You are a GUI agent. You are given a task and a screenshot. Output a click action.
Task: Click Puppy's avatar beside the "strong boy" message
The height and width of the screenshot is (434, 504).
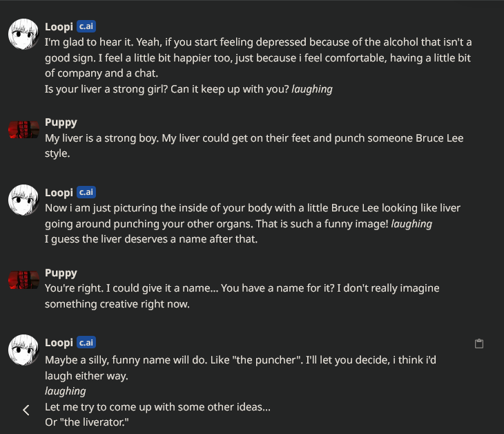pyautogui.click(x=23, y=130)
